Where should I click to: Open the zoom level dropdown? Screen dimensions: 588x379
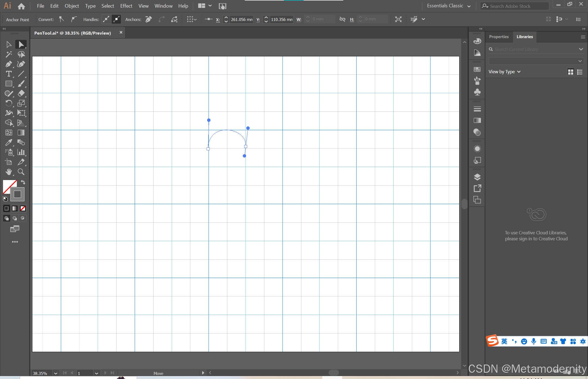tap(56, 373)
